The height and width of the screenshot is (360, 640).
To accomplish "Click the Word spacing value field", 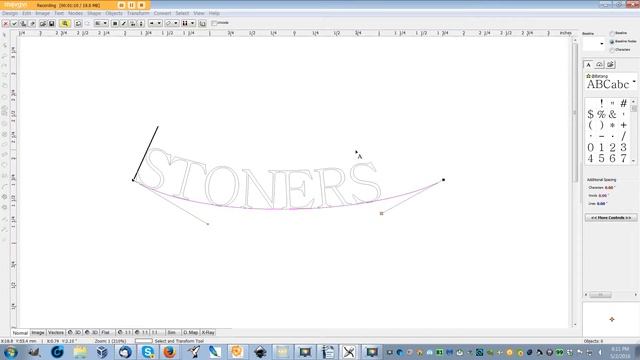I will (x=603, y=196).
